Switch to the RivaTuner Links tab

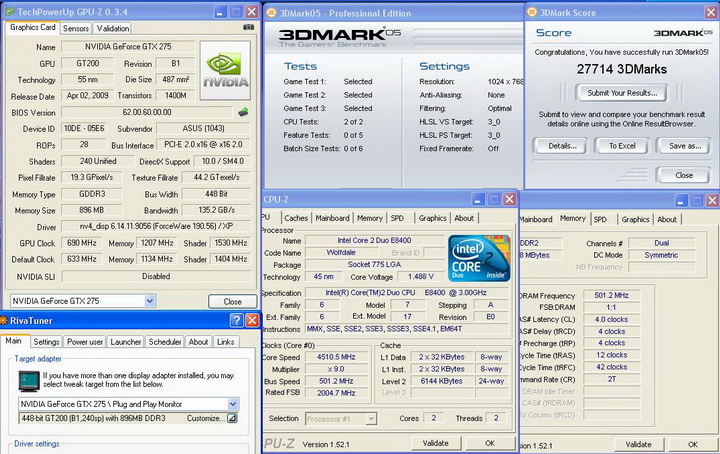point(225,342)
